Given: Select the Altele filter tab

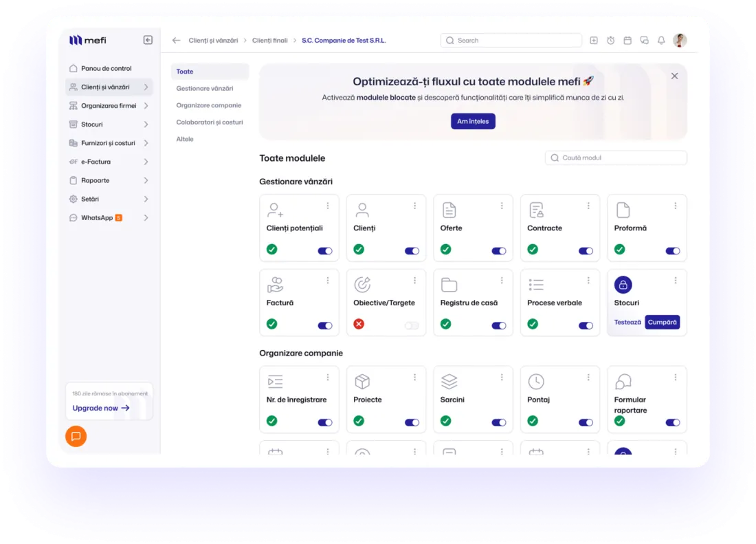Looking at the screenshot, I should [x=185, y=139].
